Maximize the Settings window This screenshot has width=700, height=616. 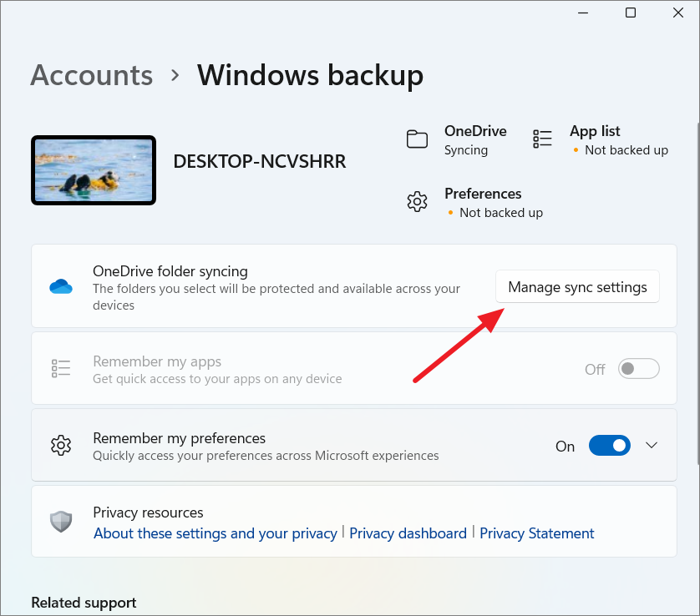pyautogui.click(x=631, y=13)
